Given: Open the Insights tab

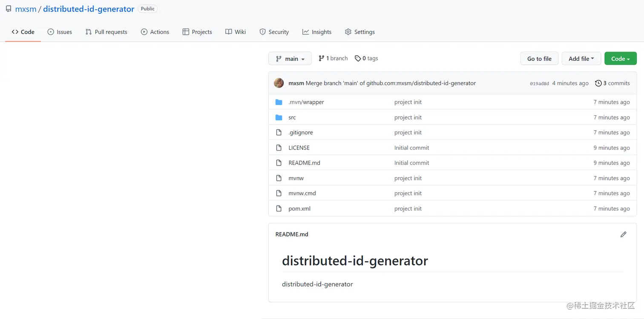Looking at the screenshot, I should tap(317, 32).
